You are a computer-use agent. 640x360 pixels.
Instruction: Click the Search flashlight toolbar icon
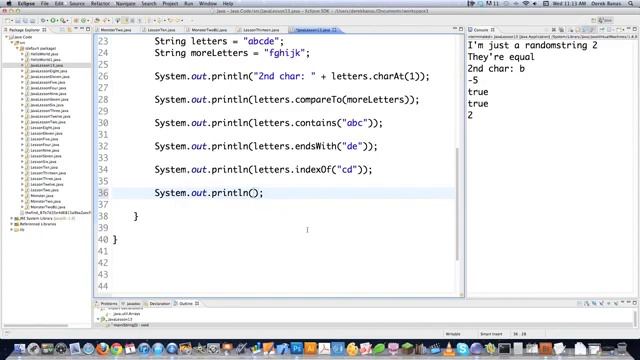(x=106, y=20)
